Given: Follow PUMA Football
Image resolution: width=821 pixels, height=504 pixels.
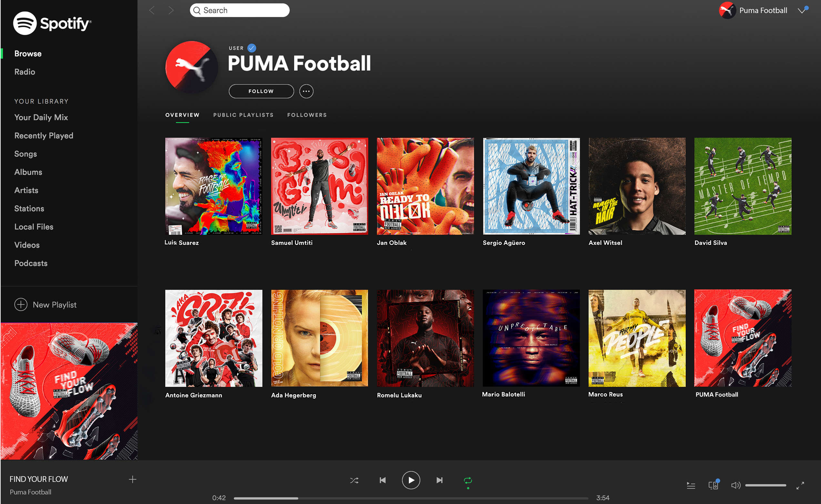Looking at the screenshot, I should pyautogui.click(x=261, y=91).
